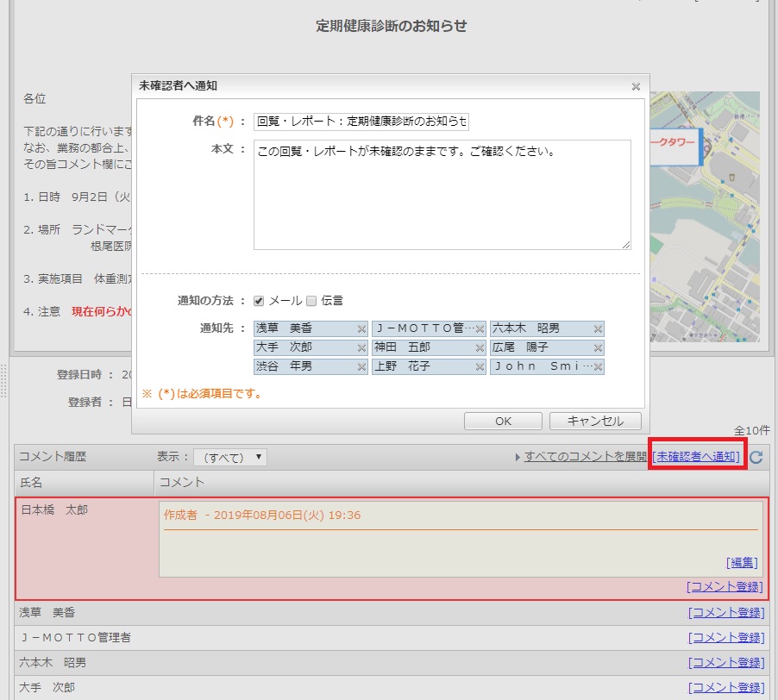Open 未確認者へ通知 link
This screenshot has height=700, width=778.
point(697,457)
